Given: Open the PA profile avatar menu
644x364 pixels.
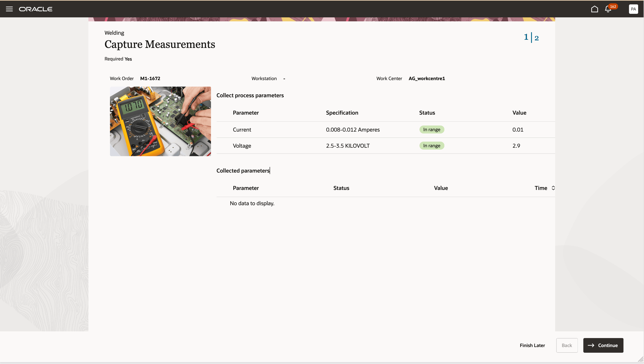Looking at the screenshot, I should [x=633, y=9].
